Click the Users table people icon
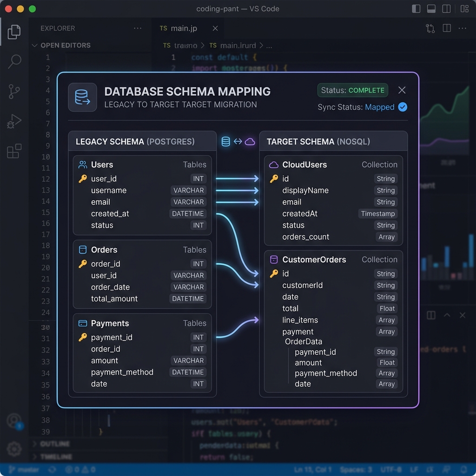This screenshot has width=476, height=476. [x=83, y=165]
